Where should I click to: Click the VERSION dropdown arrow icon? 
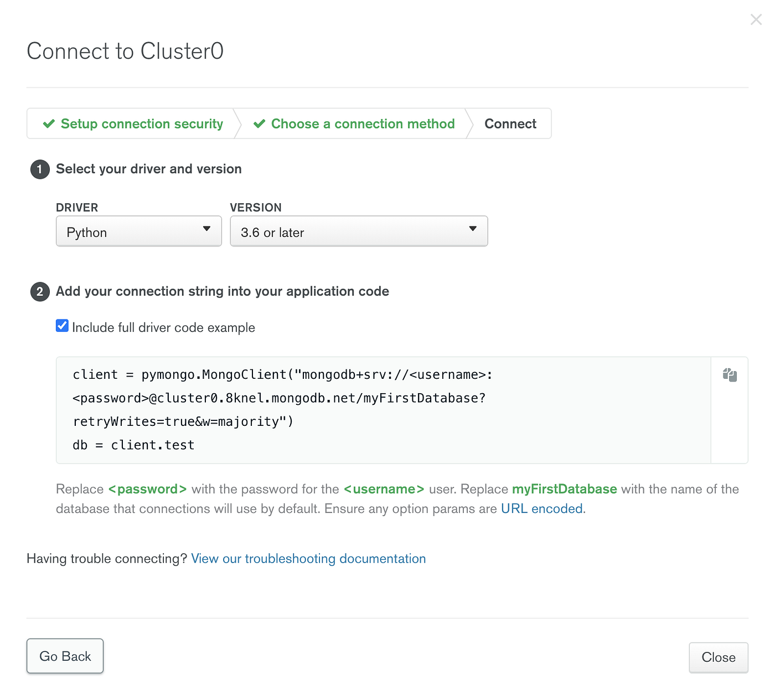(x=472, y=228)
